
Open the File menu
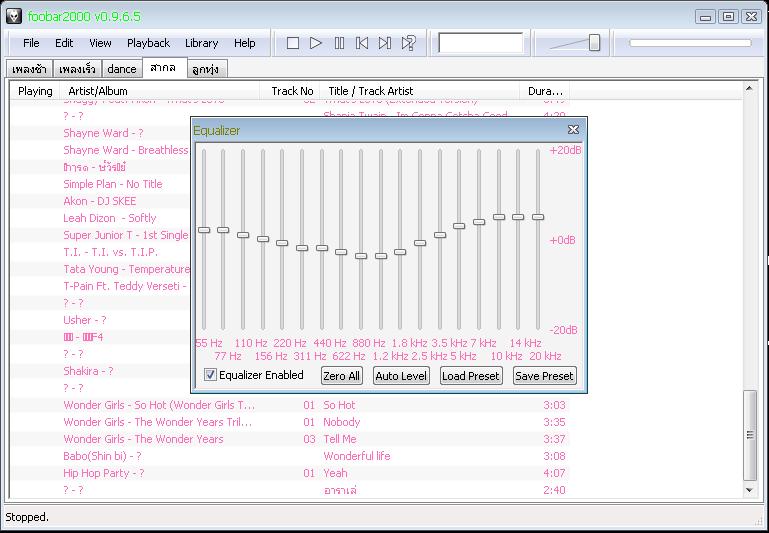coord(31,43)
